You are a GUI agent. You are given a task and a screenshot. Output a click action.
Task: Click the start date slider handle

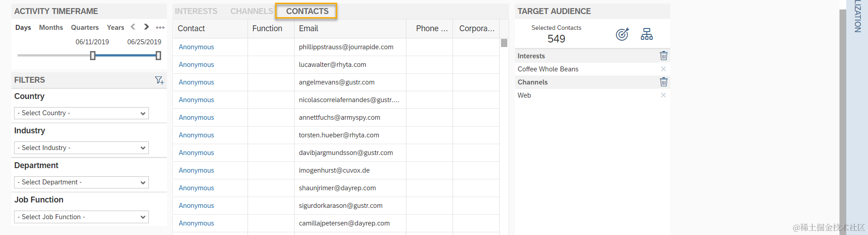(x=93, y=56)
